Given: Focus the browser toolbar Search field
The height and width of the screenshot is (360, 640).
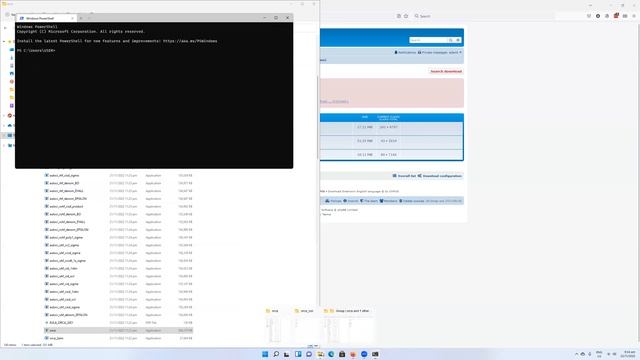Looking at the screenshot, I should coord(484,16).
